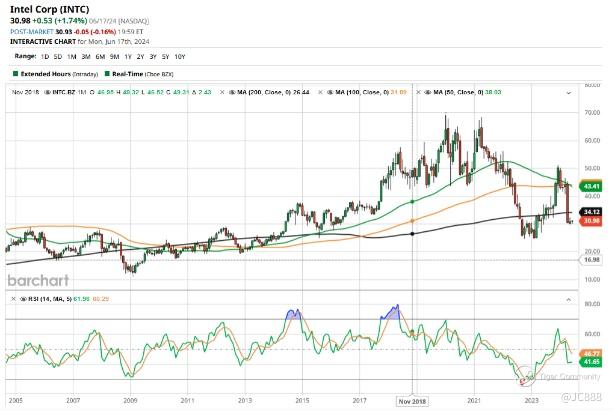Collapse the RSI panel with chevron

pos(569,300)
